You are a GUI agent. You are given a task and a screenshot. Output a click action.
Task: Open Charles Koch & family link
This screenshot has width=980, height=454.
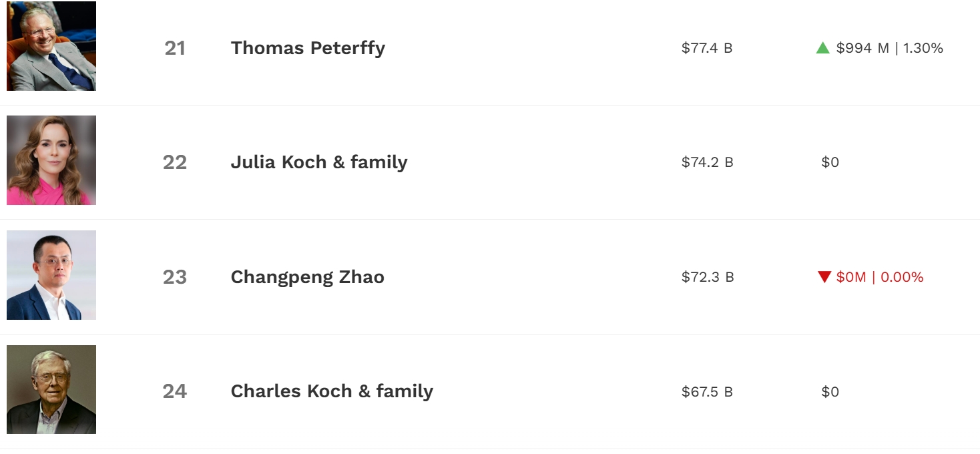coord(332,391)
